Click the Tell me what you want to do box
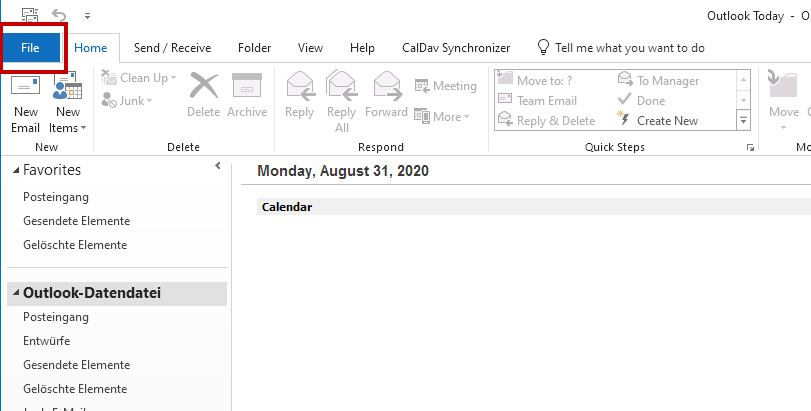This screenshot has height=411, width=811. (629, 48)
